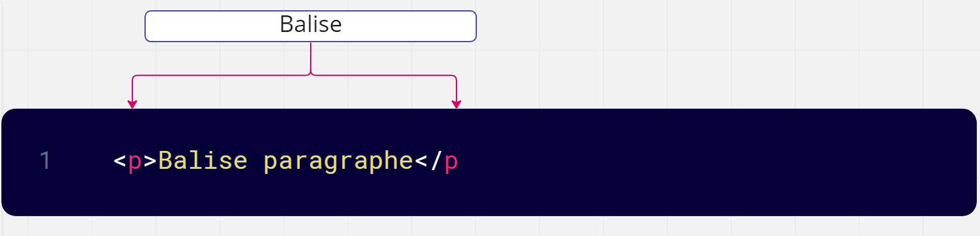The image size is (980, 236).
Task: Click the greater-than bracket after first p
Action: tap(150, 161)
